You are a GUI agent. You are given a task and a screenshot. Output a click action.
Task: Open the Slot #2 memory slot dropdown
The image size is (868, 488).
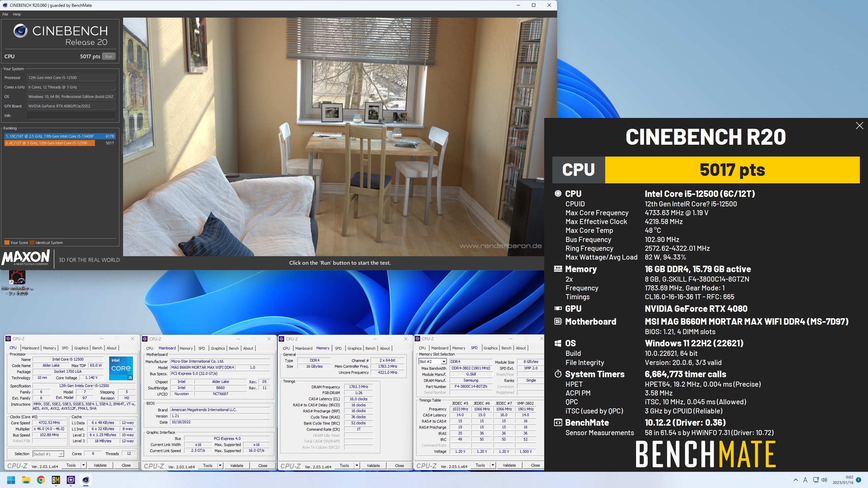pyautogui.click(x=433, y=362)
